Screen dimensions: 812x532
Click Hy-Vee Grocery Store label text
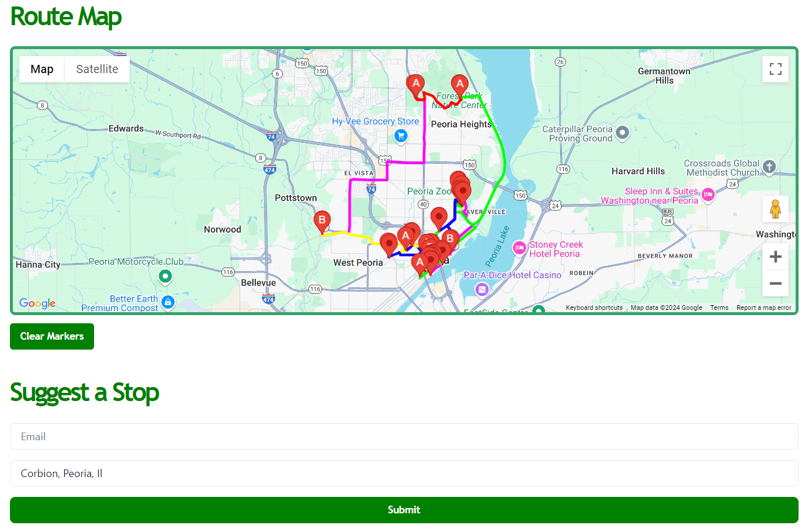(376, 121)
